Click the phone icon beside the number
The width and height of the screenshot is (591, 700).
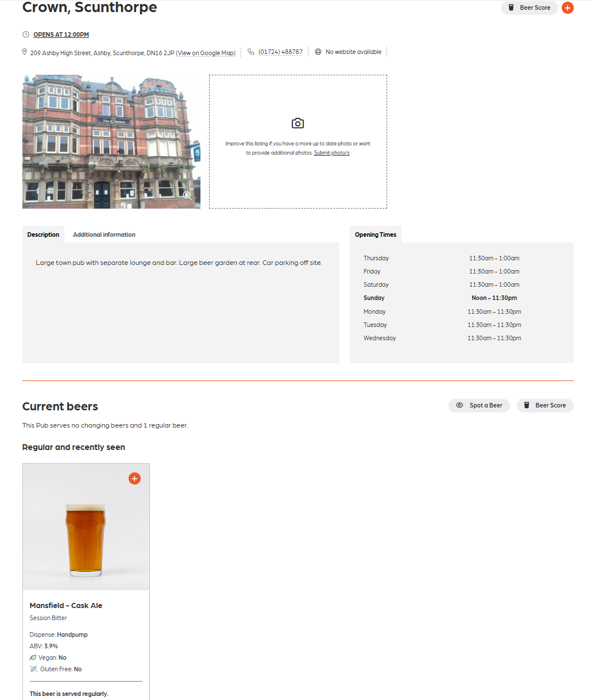coord(251,52)
